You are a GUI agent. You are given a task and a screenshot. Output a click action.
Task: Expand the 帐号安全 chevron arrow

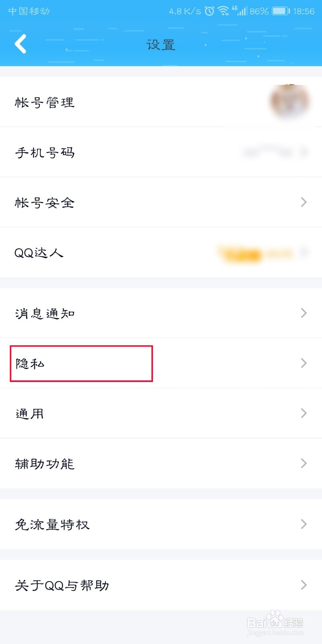coord(304,202)
